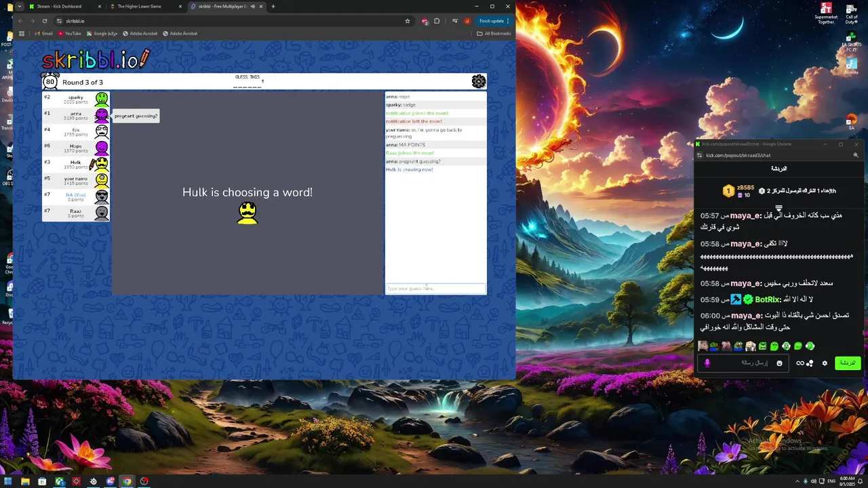Select player sparky's green avatar

pos(101,99)
